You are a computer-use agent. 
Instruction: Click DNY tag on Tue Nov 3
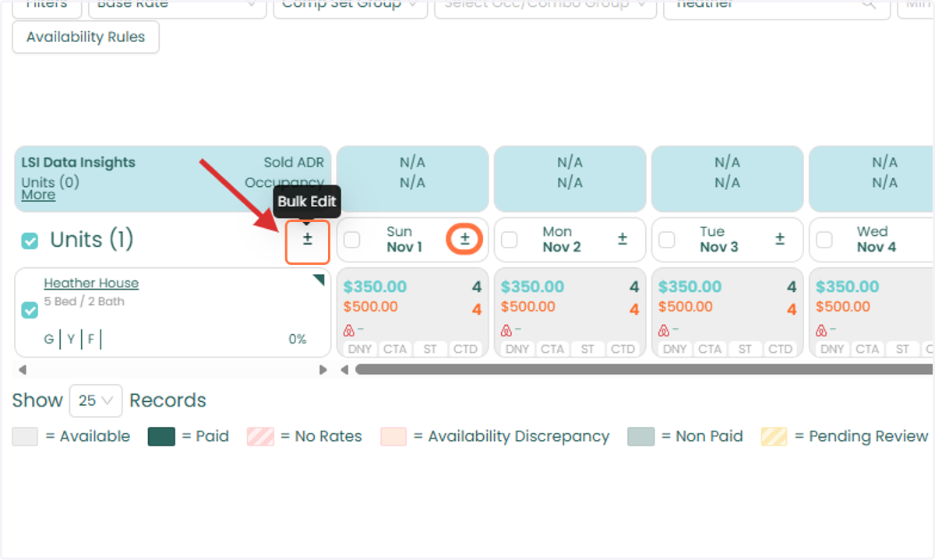pyautogui.click(x=675, y=349)
